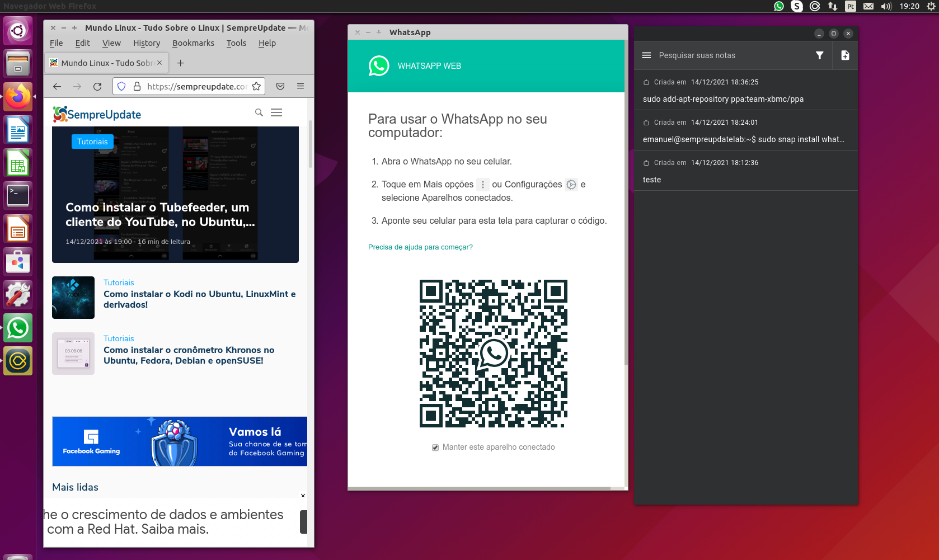Open LibreOffice Writer from the dock

tap(18, 130)
